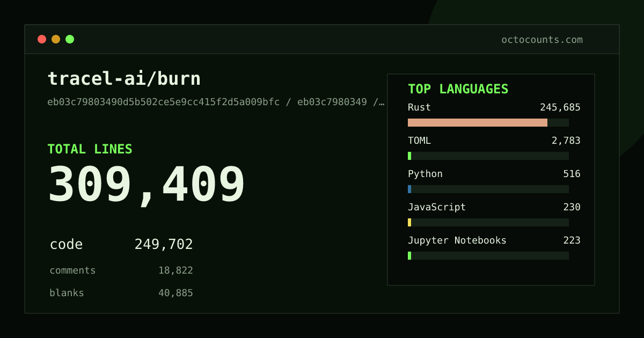Click the blanks row label
The image size is (644, 338).
(x=67, y=293)
